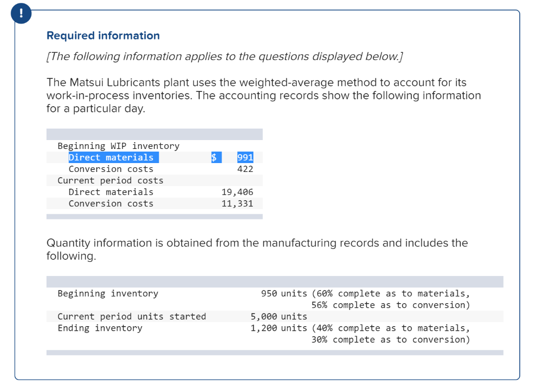Select the highlighted 991 value
Screen dimensions: 535x392
click(246, 157)
